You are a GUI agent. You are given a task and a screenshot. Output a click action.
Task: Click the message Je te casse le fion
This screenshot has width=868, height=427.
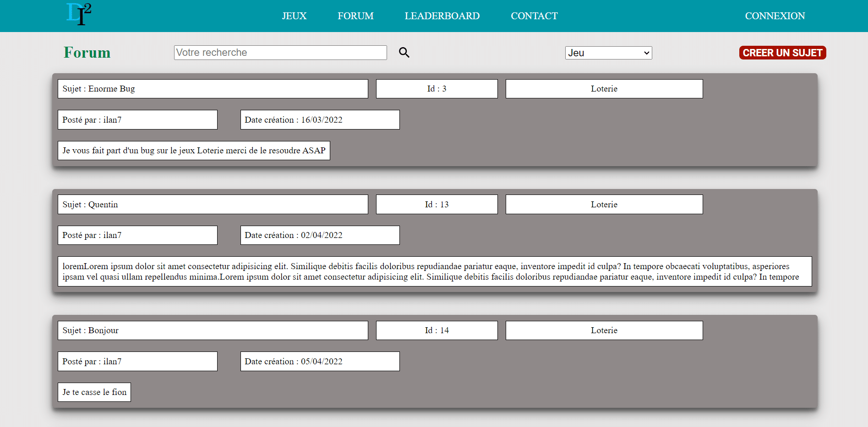[94, 392]
